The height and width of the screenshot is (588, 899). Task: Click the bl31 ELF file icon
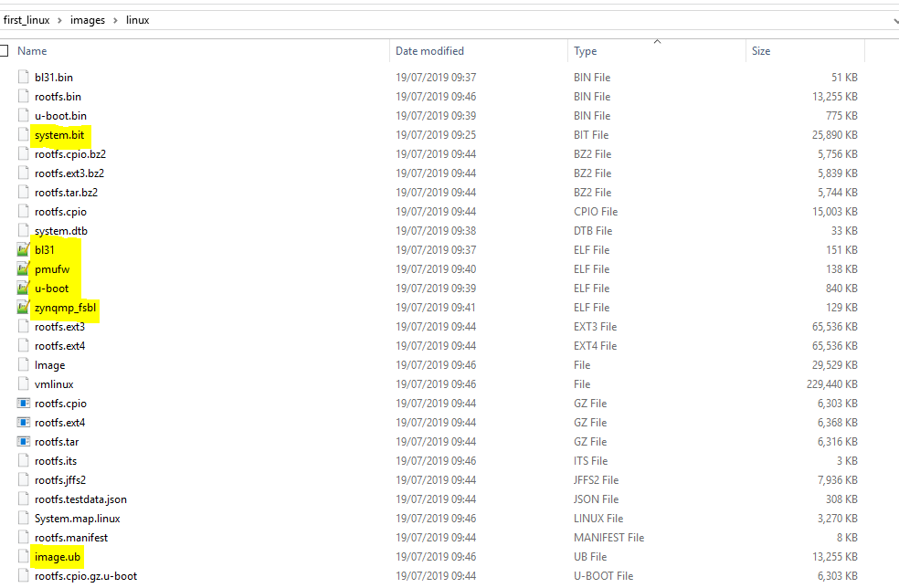point(24,250)
